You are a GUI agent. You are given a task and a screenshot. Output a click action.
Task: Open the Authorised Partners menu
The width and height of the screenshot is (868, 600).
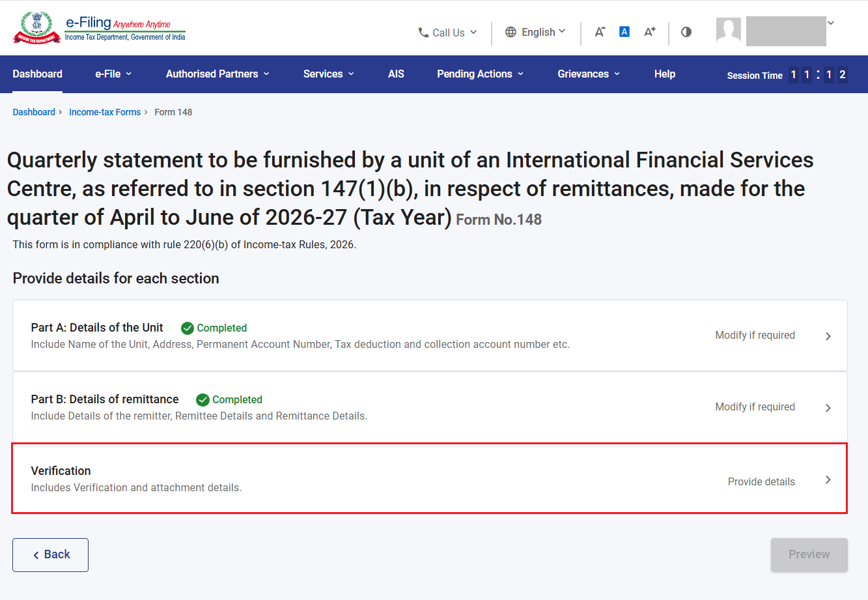pos(217,74)
